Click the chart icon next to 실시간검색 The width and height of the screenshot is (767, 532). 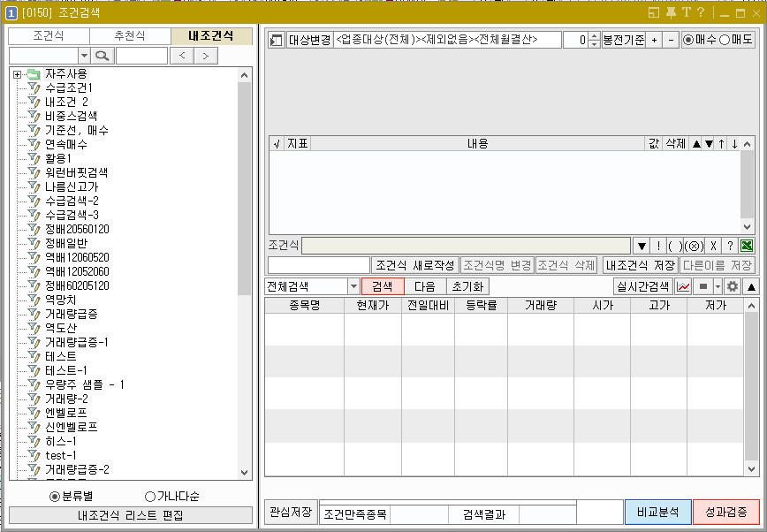(x=682, y=285)
